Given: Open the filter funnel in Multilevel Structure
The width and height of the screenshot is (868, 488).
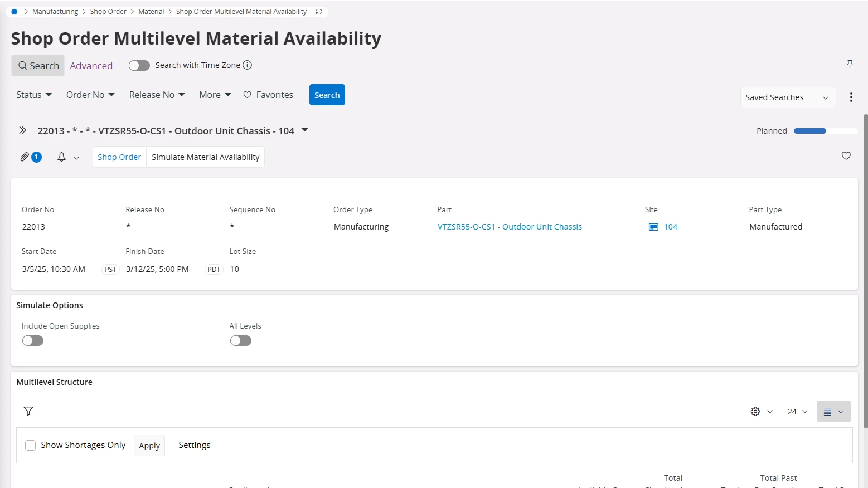Looking at the screenshot, I should (28, 411).
